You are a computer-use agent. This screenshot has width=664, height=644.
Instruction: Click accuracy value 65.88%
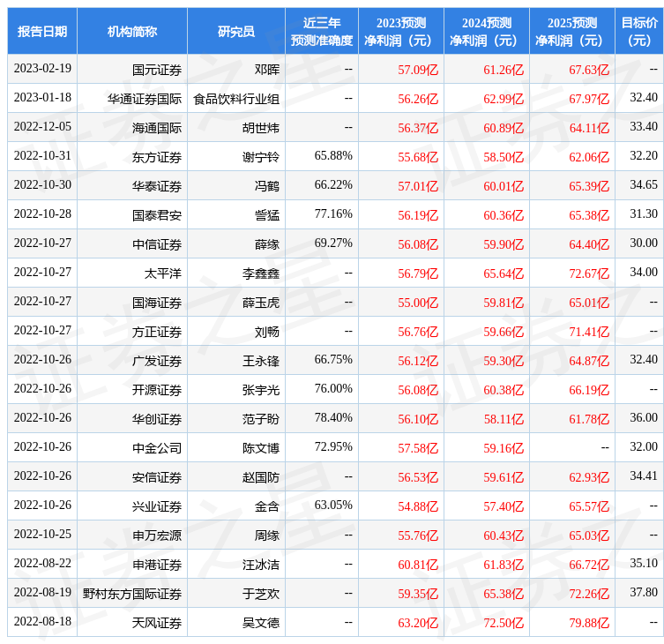point(333,156)
